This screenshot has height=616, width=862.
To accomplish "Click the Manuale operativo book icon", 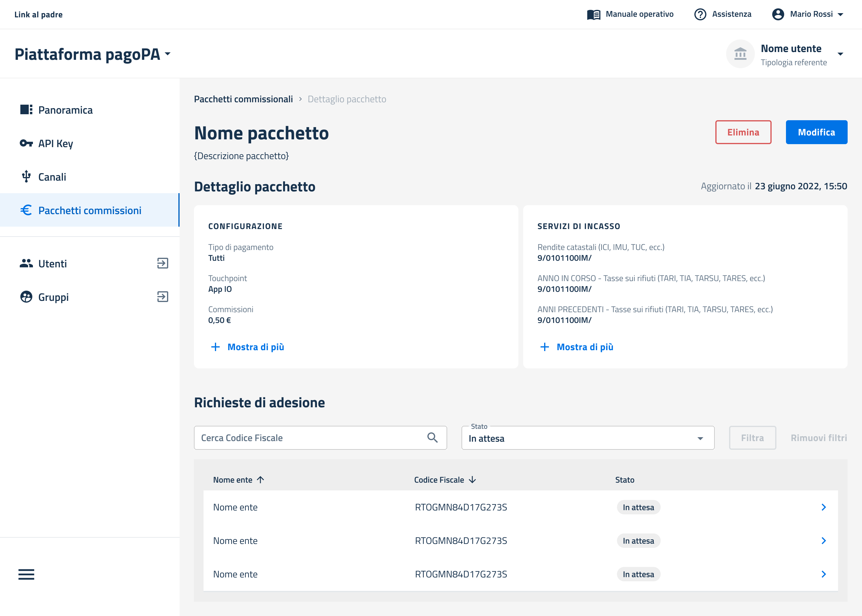I will pos(593,14).
